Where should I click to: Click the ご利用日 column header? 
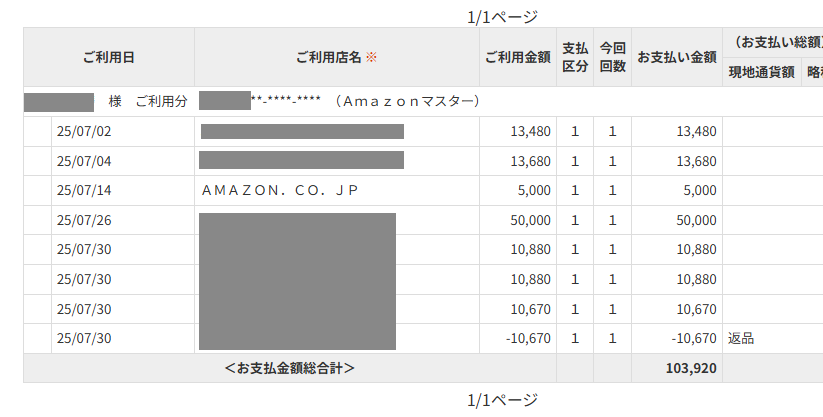108,57
